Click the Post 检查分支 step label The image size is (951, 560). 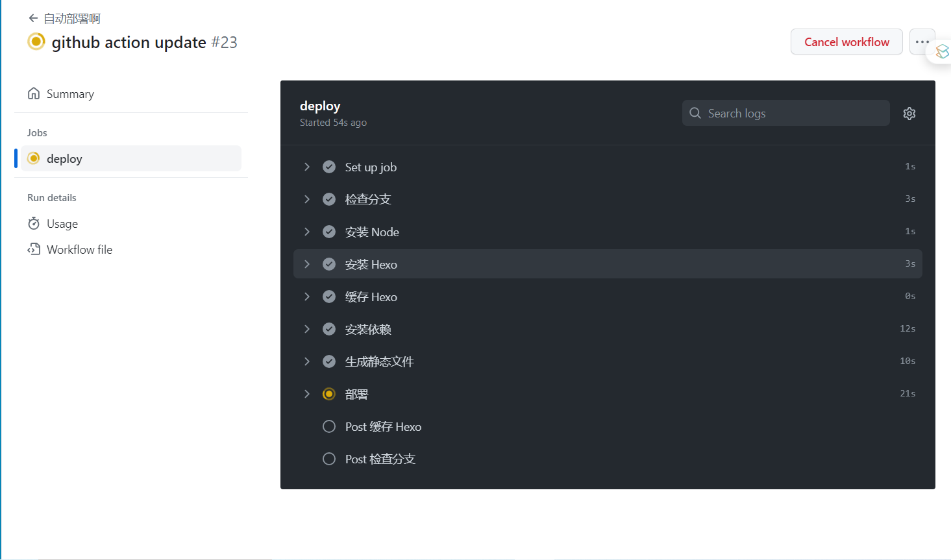pos(380,459)
